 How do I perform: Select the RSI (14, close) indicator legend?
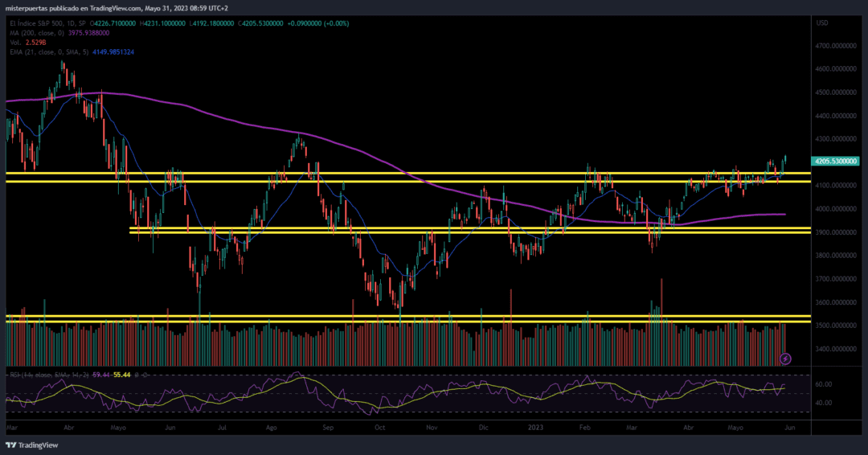coord(49,375)
